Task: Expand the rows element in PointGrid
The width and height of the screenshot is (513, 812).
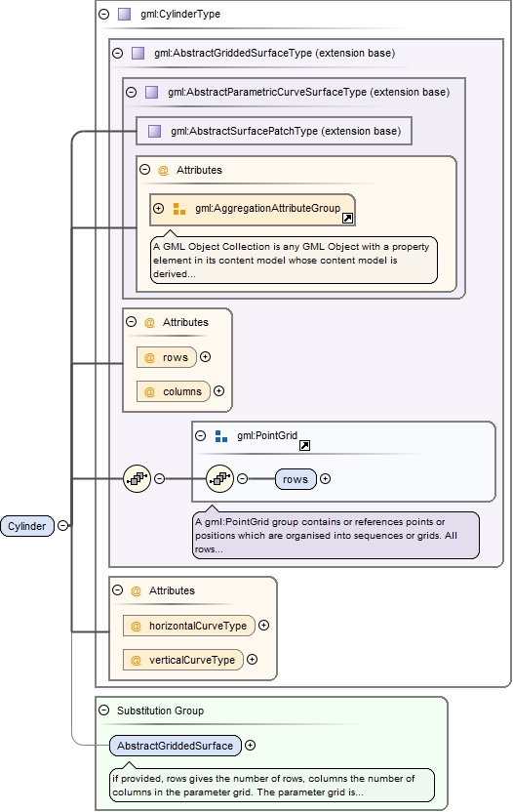Action: pos(325,479)
